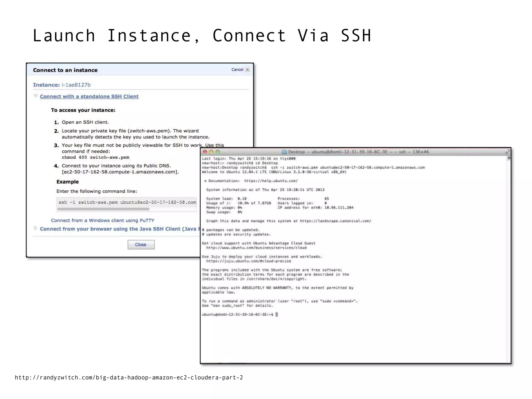The image size is (532, 399).
Task: Collapse the standalone SSH Client disclosure triangle
Action: click(x=36, y=96)
